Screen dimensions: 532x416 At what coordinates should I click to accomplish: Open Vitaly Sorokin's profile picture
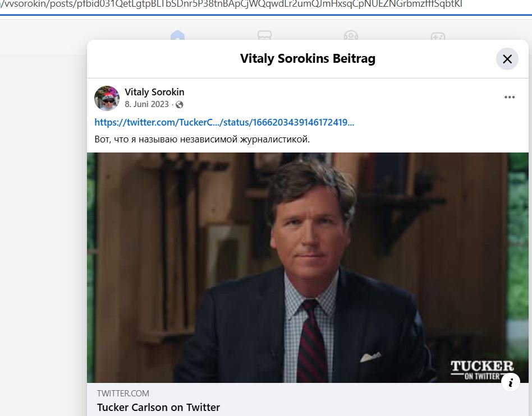[x=107, y=98]
